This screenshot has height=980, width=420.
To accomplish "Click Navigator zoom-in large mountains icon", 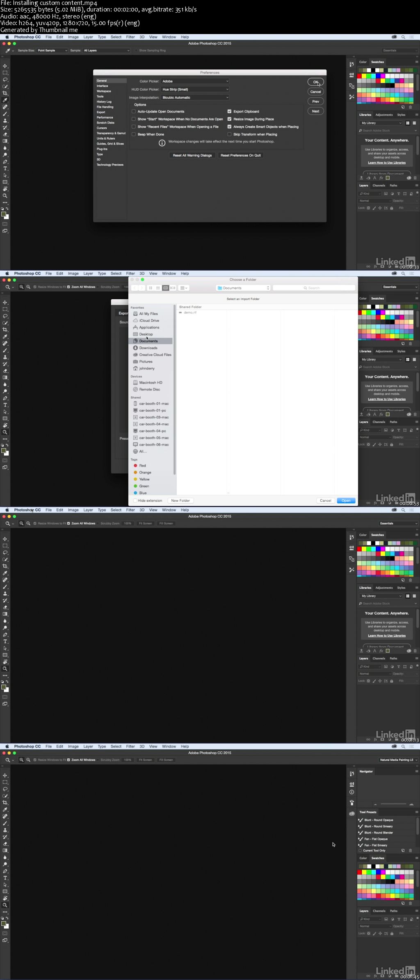I will click(411, 804).
